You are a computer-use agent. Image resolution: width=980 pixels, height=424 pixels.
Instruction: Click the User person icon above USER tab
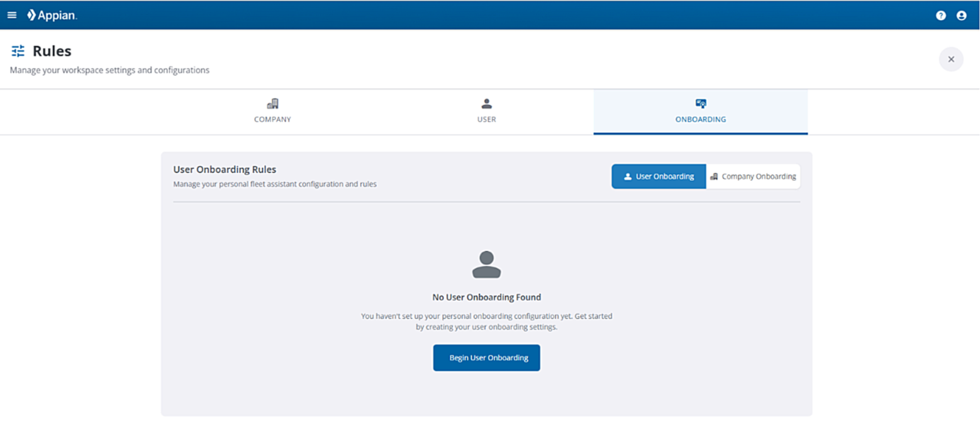tap(486, 103)
